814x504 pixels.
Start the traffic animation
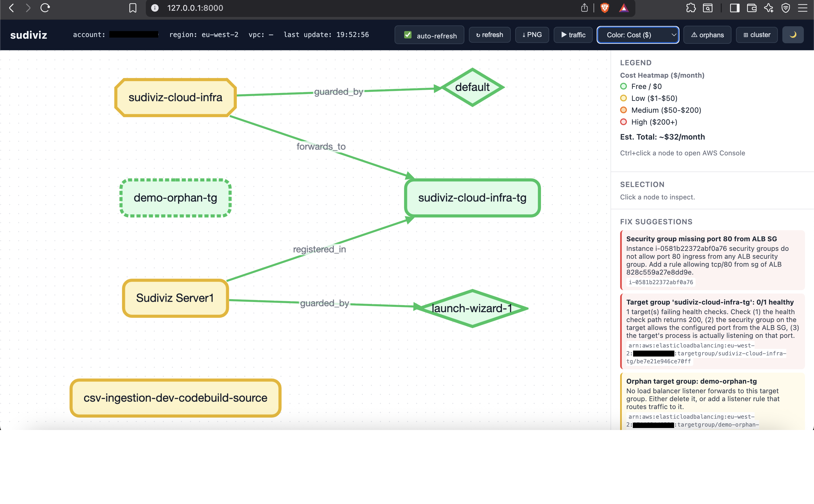(x=573, y=35)
